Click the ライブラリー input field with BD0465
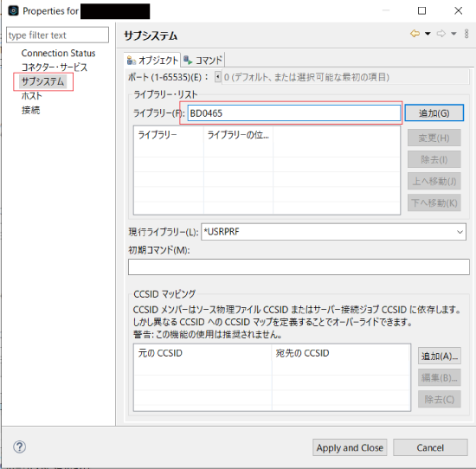Viewport: 476px width, 469px height. tap(294, 113)
